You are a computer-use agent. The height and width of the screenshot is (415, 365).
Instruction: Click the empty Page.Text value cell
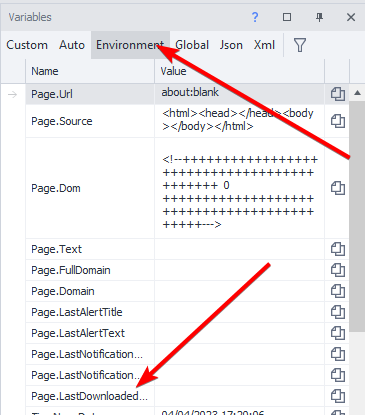pyautogui.click(x=239, y=249)
